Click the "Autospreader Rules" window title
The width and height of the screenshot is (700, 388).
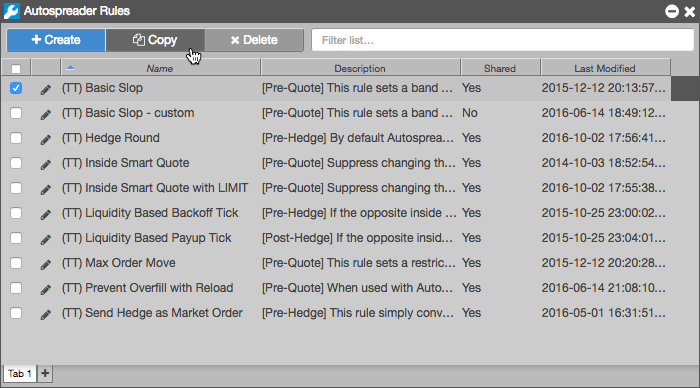pos(77,11)
